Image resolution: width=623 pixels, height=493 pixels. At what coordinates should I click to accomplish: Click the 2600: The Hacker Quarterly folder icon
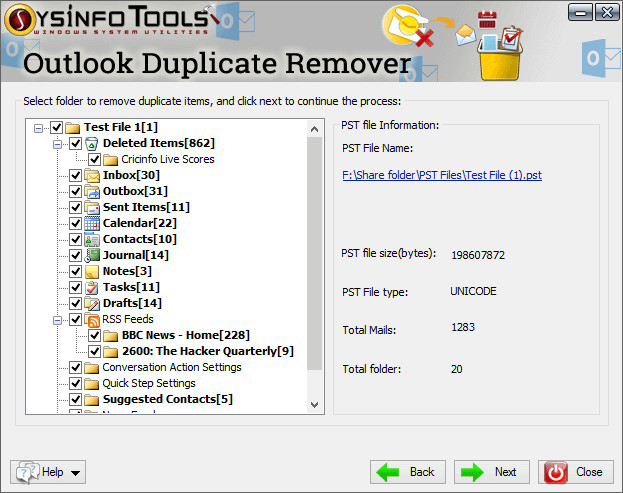(x=110, y=352)
